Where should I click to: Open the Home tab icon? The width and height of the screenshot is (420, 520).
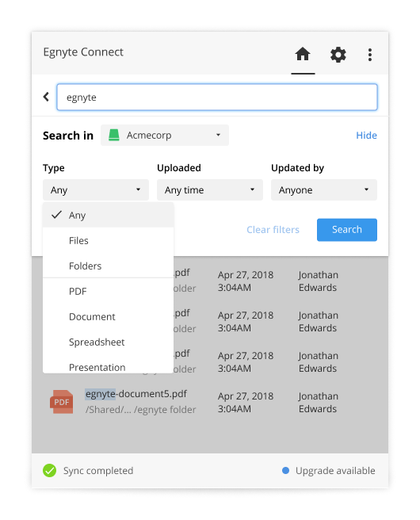tap(303, 54)
